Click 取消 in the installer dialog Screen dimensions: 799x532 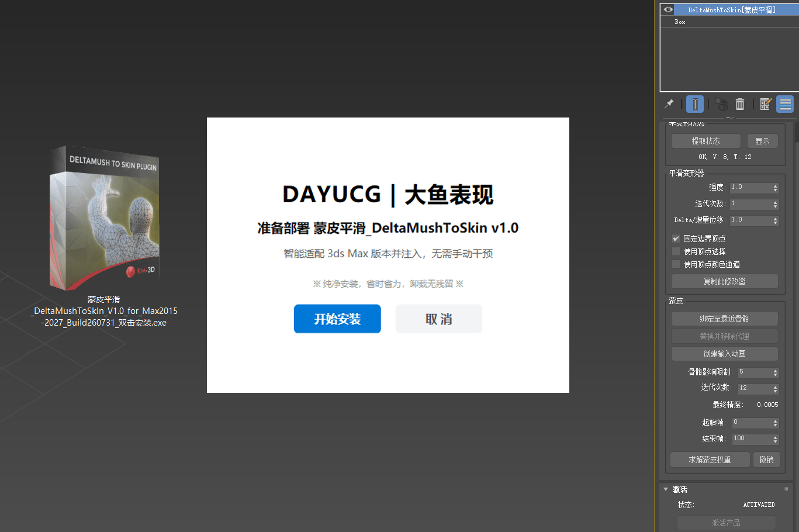[x=439, y=319]
